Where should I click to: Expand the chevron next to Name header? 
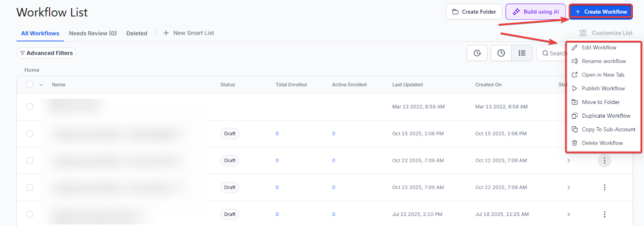point(41,85)
